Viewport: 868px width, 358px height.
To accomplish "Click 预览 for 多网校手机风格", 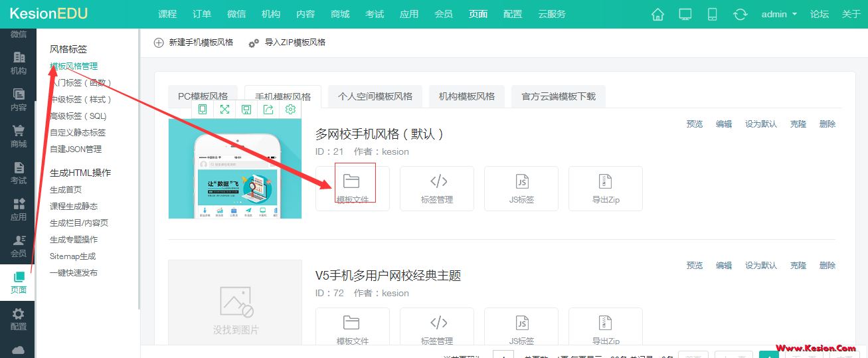I will [x=695, y=124].
